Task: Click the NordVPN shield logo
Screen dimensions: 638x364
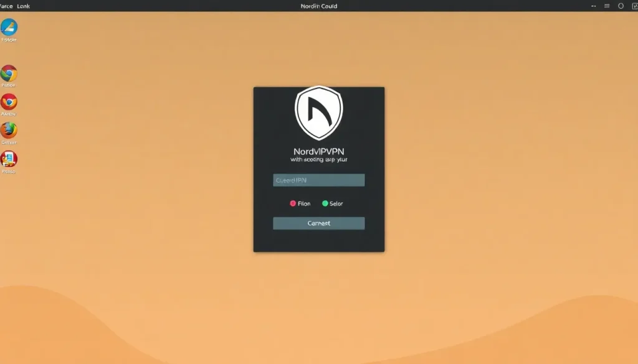Action: click(x=319, y=113)
